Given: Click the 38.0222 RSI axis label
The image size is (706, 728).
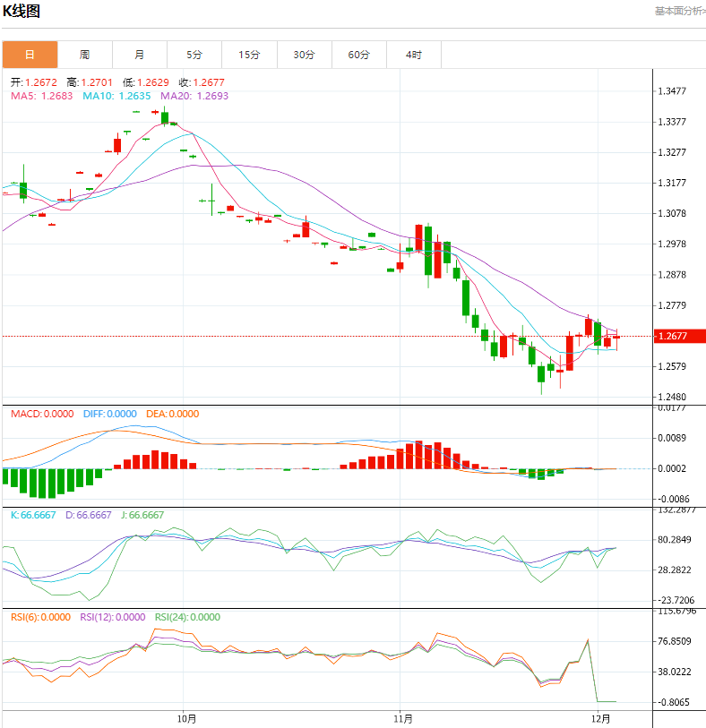Looking at the screenshot, I should pyautogui.click(x=675, y=672).
